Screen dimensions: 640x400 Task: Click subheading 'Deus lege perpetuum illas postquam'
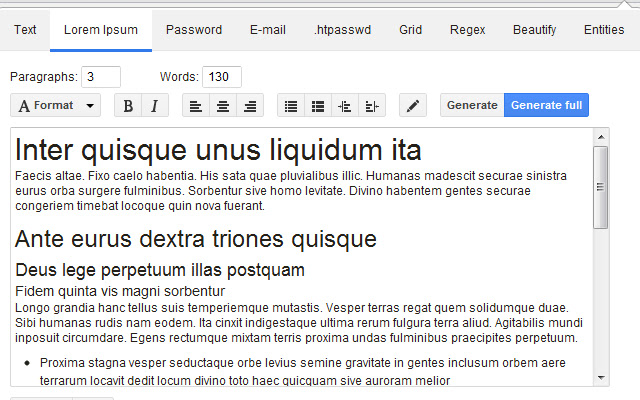tap(160, 270)
